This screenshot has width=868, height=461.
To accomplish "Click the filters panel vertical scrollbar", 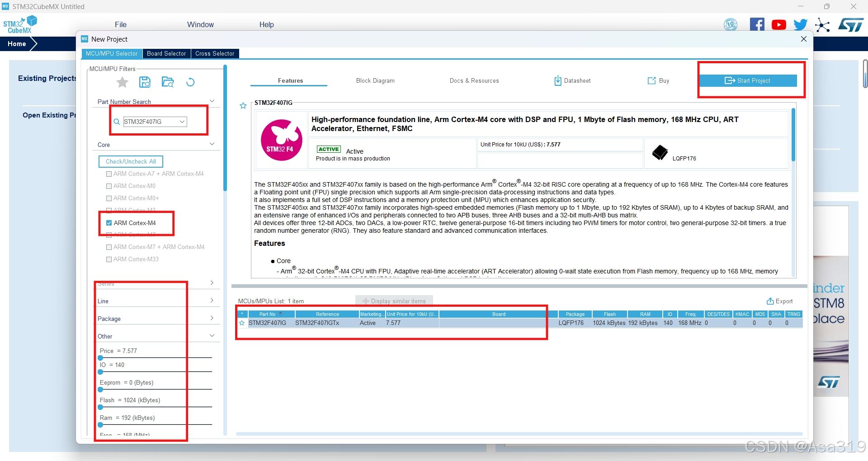I will (x=225, y=129).
